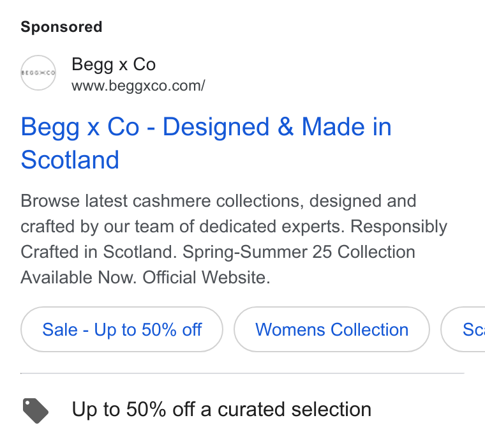Click the 'Official Website.' text
Viewport: 485px width, 448px height.
tap(206, 277)
